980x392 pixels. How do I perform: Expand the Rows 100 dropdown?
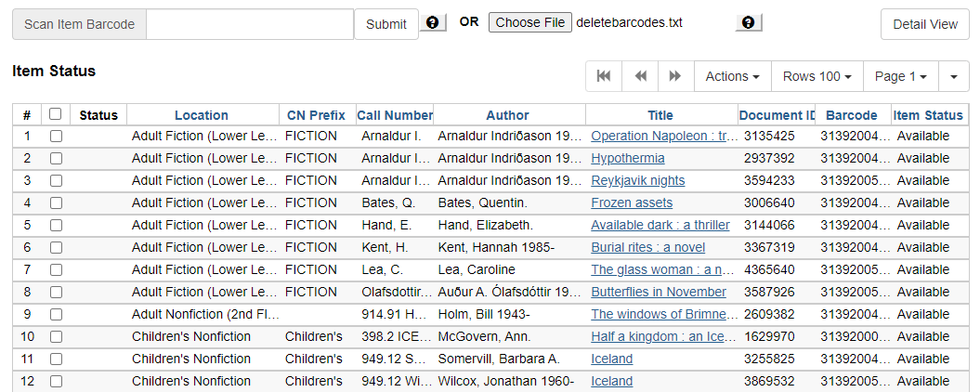pos(817,76)
